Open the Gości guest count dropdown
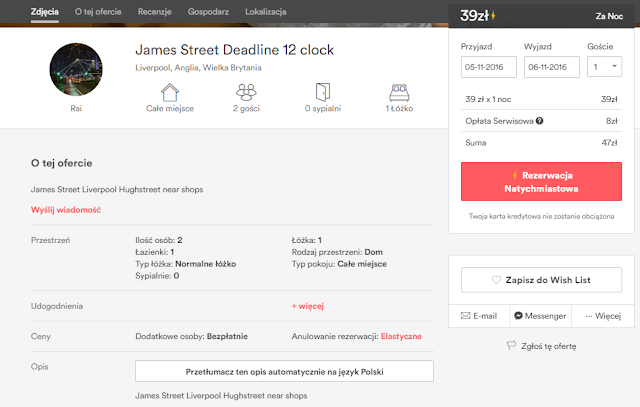This screenshot has height=407, width=640. (x=606, y=66)
